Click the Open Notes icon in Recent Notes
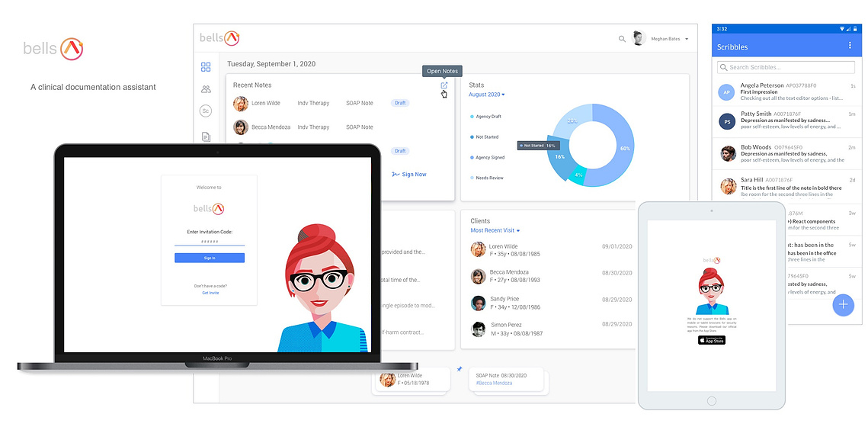The image size is (868, 427). tap(444, 85)
